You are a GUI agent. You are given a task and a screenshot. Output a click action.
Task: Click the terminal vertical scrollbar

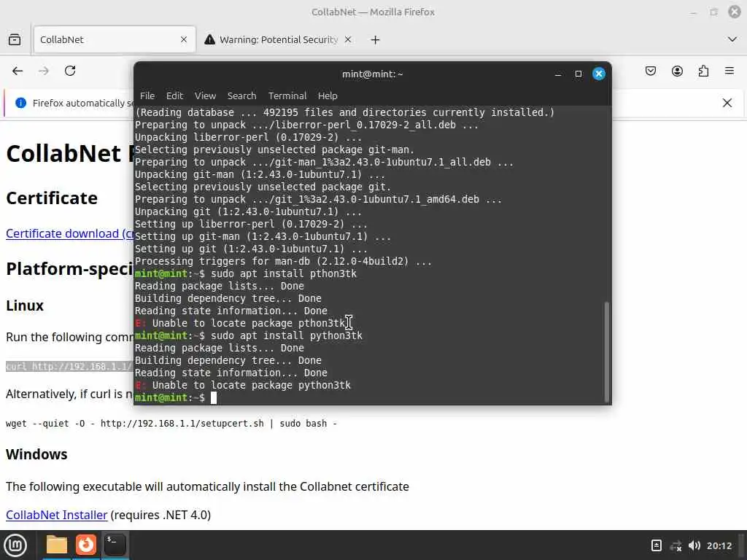point(606,351)
